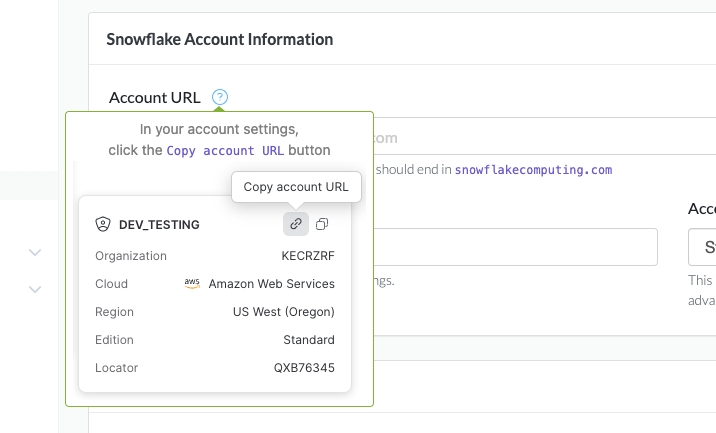Click the AWS logo in Cloud row

[192, 284]
